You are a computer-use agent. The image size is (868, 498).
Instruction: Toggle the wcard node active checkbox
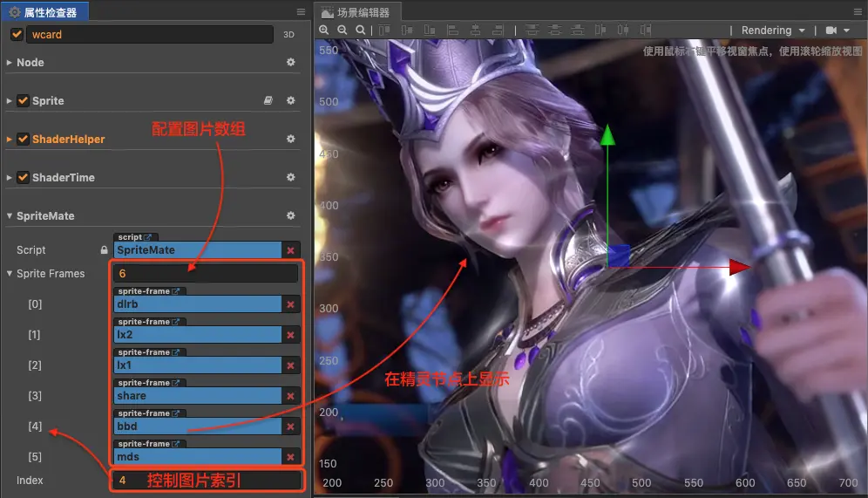point(17,34)
